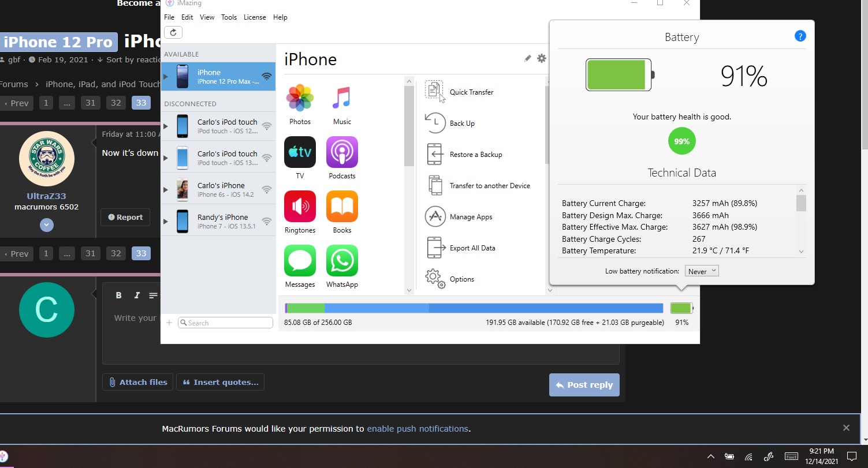Viewport: 868px width, 468px height.
Task: Click the battery icon beside storage bar
Action: (681, 308)
